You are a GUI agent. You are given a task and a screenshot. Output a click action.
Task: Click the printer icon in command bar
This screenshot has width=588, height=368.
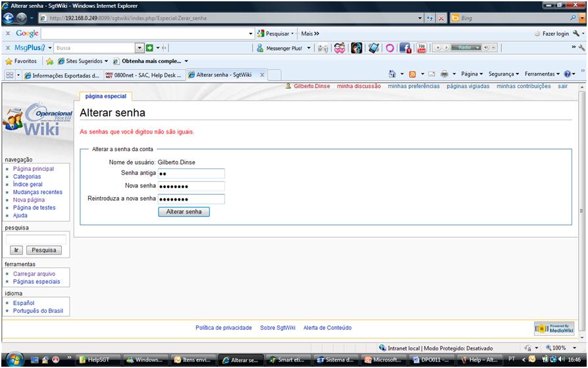(x=445, y=74)
